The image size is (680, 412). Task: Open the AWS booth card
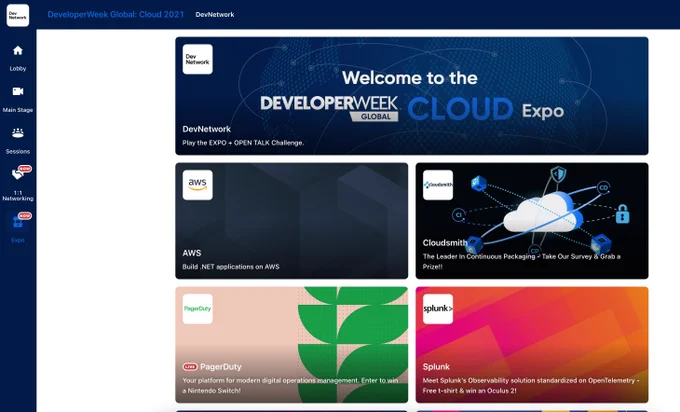pyautogui.click(x=291, y=221)
